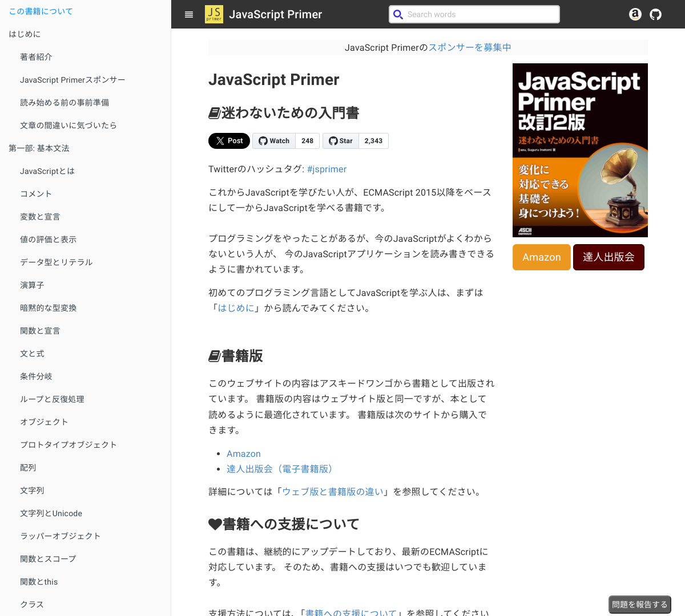Open the #jsprimer hashtag link

pos(327,169)
